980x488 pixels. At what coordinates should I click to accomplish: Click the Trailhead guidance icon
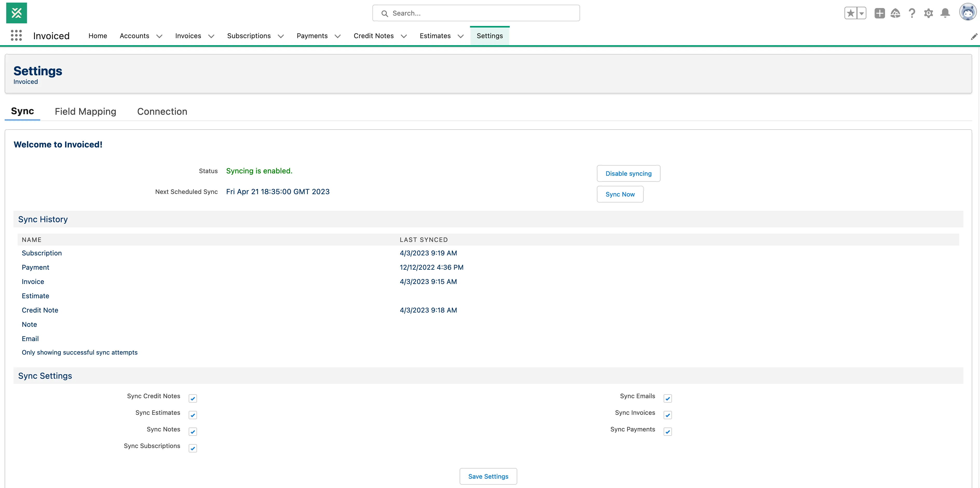point(896,13)
